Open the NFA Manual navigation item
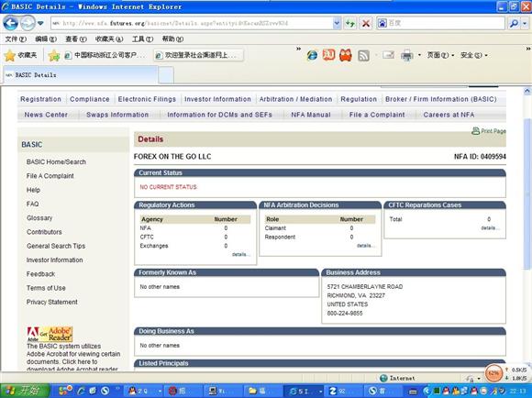The image size is (532, 398). (x=311, y=115)
